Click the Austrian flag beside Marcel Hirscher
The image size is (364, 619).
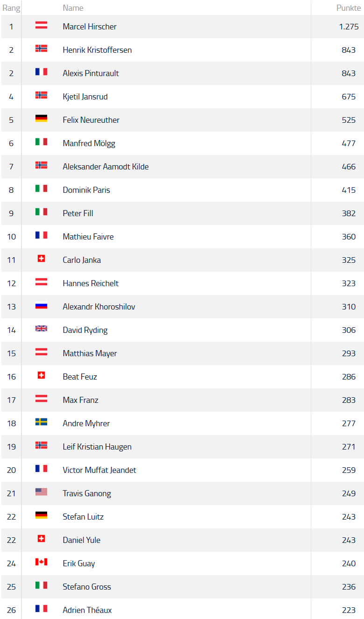click(x=41, y=26)
